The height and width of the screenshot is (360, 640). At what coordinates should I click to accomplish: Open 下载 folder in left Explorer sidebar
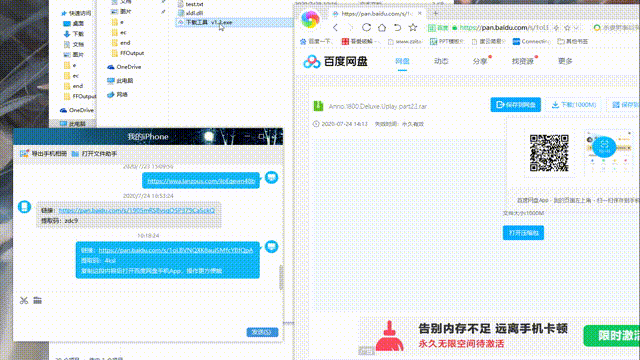[74, 34]
